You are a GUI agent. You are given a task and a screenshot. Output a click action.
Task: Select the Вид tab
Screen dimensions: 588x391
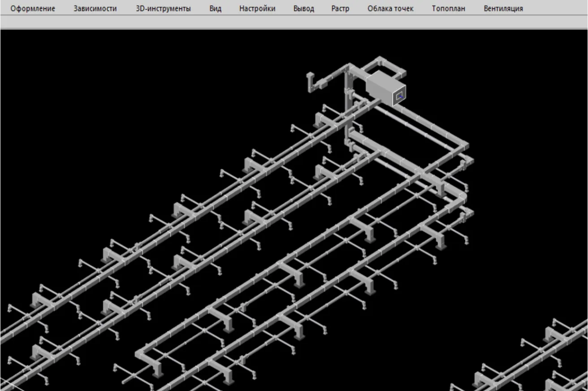pos(215,9)
